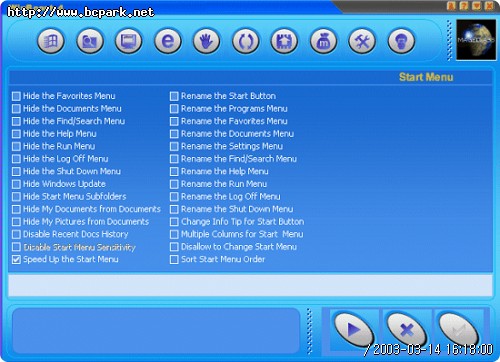Toggle Hide the Run Menu
This screenshot has height=362, width=500.
[x=16, y=146]
